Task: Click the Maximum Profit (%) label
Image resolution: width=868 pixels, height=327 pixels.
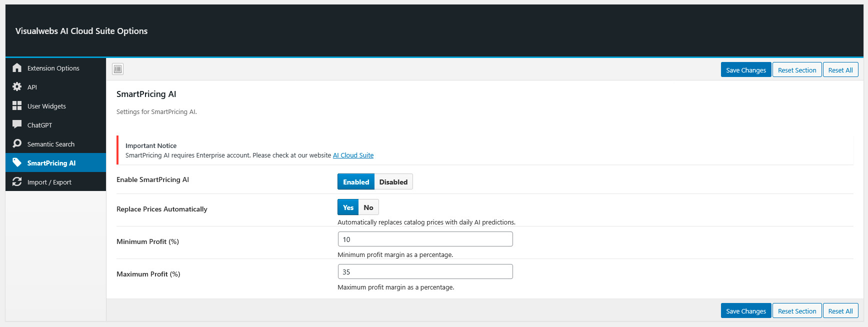Action: tap(148, 274)
